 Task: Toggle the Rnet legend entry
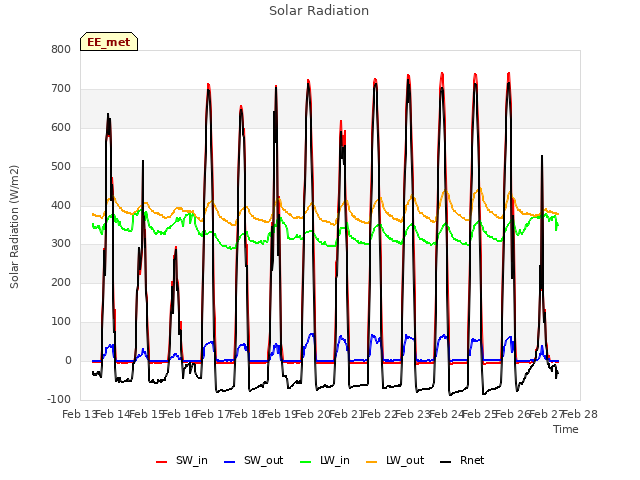[462, 461]
